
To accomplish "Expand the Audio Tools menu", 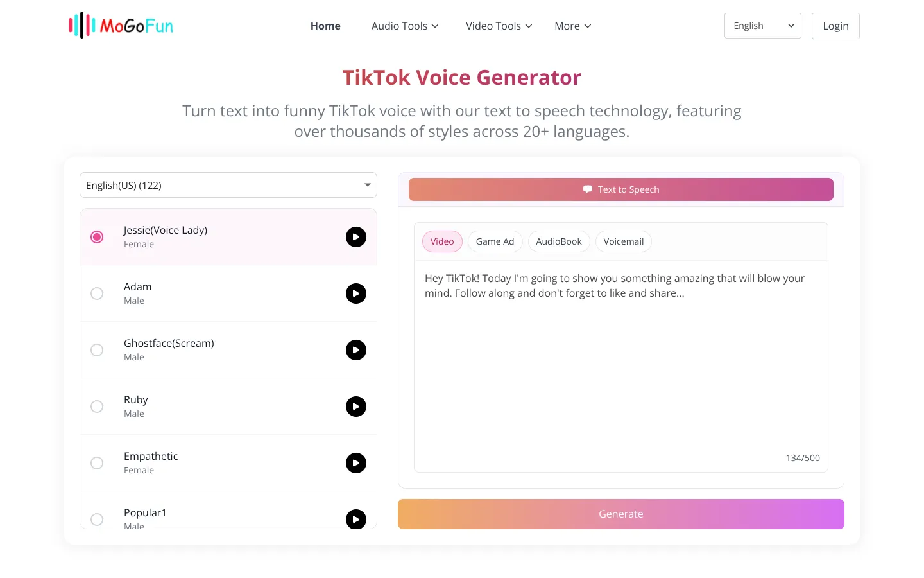I will [405, 26].
